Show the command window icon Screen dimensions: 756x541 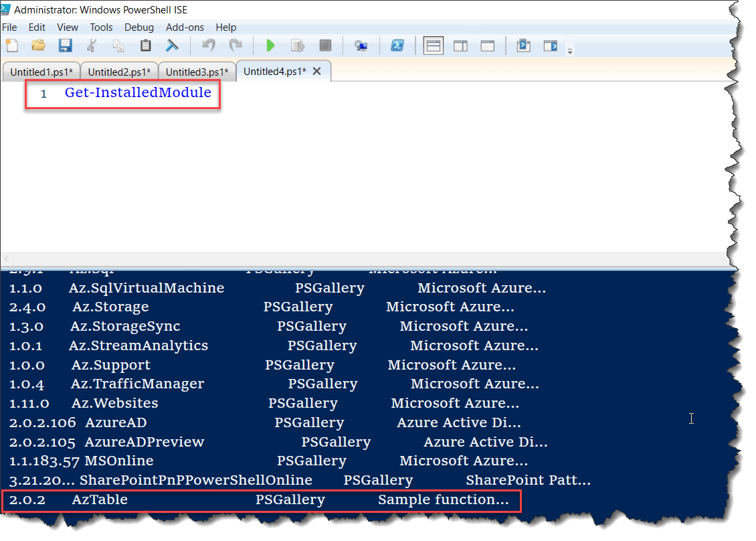coord(524,46)
